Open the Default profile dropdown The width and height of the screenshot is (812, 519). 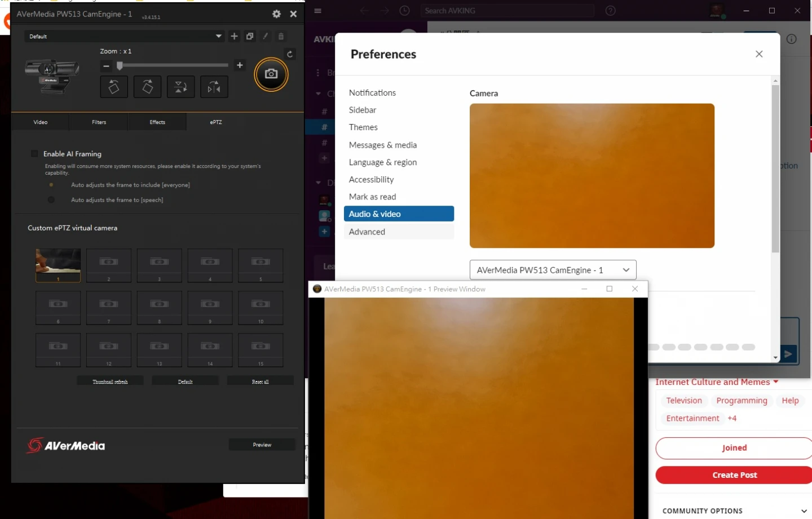[x=125, y=36]
